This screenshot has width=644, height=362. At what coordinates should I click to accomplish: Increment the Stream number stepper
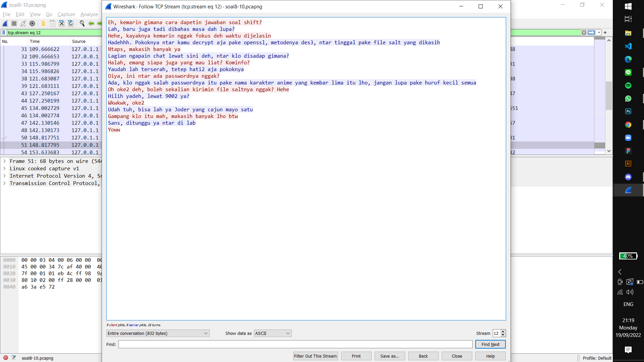[x=503, y=331]
